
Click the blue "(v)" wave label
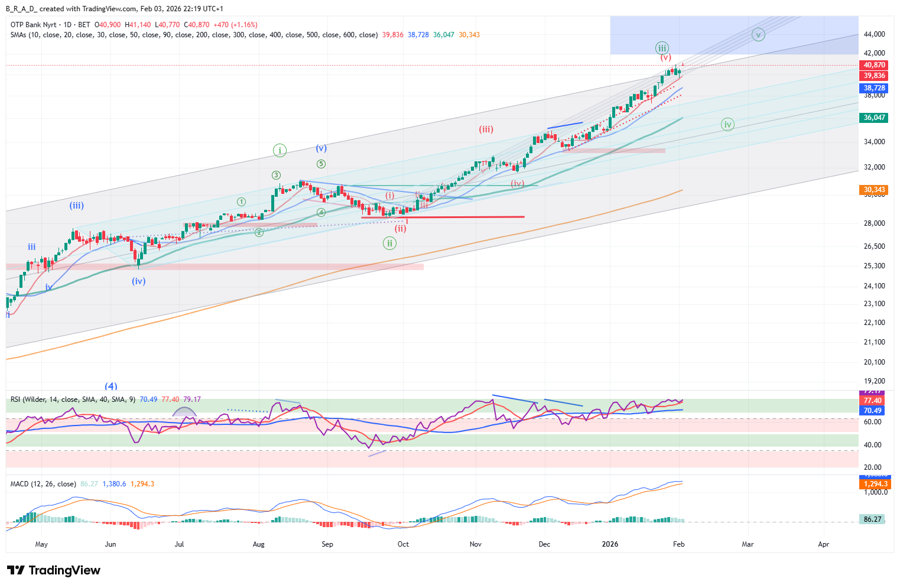(321, 148)
